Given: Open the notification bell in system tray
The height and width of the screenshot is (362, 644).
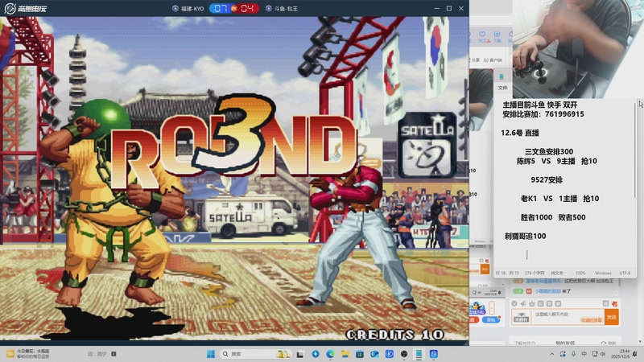Looking at the screenshot, I should 635,354.
